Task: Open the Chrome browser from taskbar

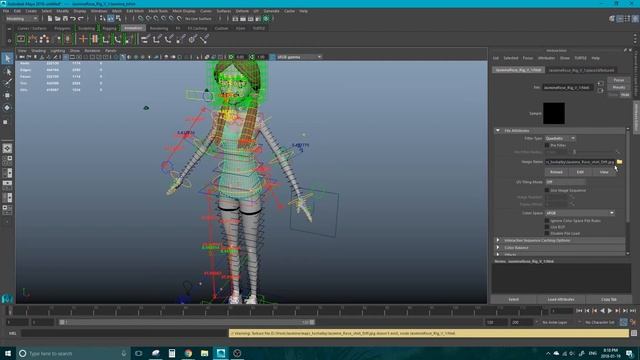Action: (188, 353)
